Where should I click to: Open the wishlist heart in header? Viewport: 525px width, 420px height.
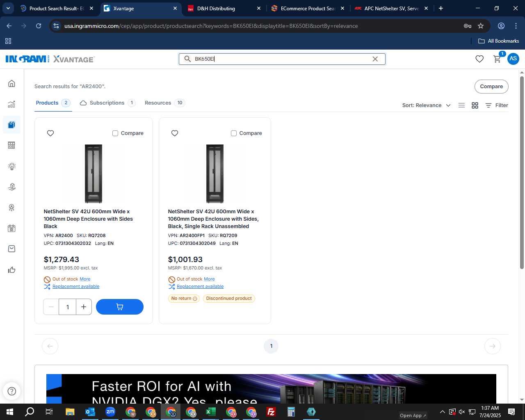coord(479,59)
